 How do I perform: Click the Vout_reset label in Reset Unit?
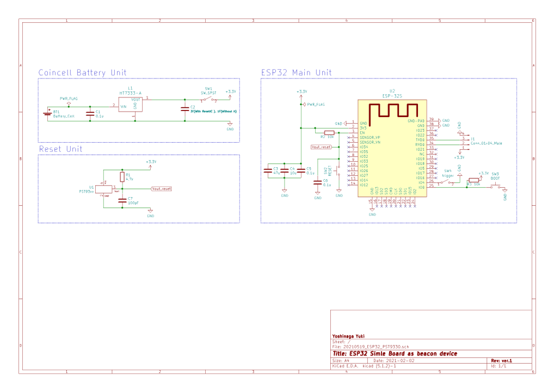(161, 189)
